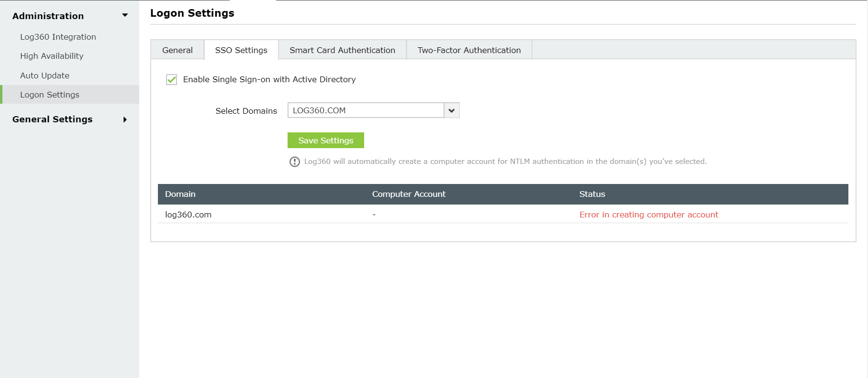Image resolution: width=868 pixels, height=378 pixels.
Task: Click the Save Settings button
Action: [x=326, y=140]
